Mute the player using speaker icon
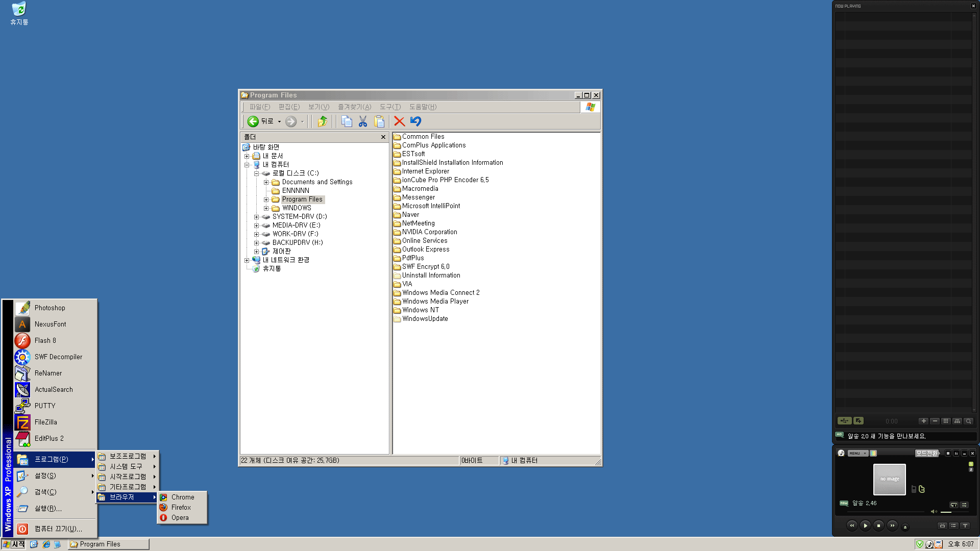This screenshot has width=980, height=551. click(934, 512)
